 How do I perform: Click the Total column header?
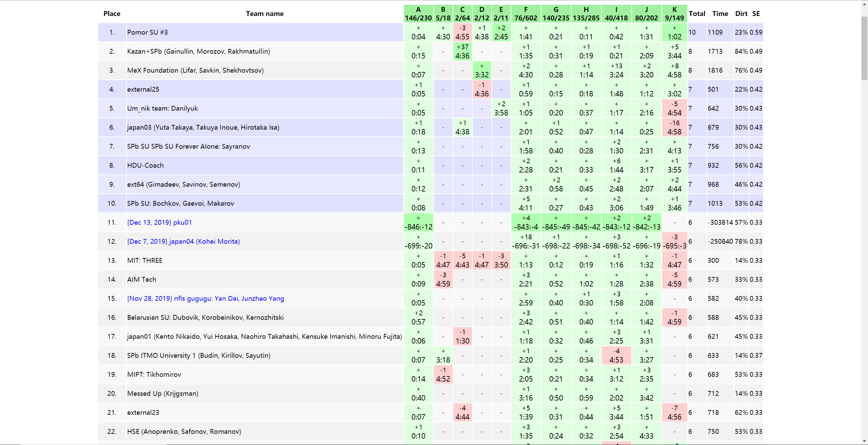click(697, 14)
